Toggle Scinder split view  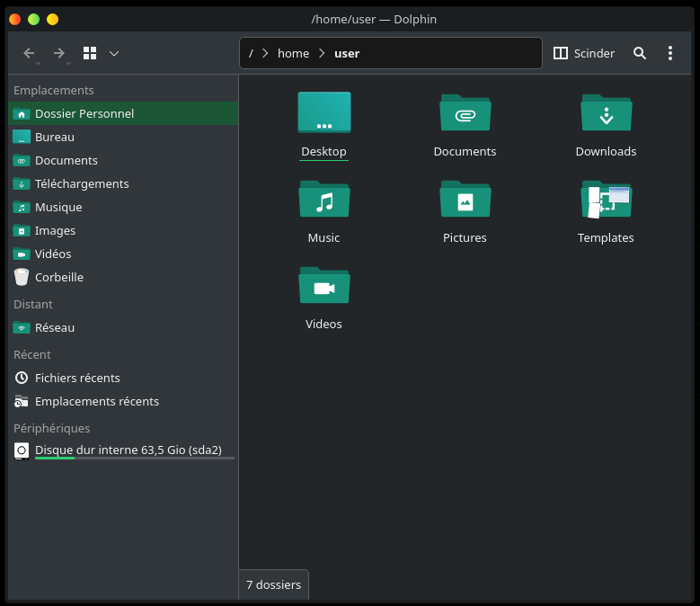pyautogui.click(x=584, y=53)
